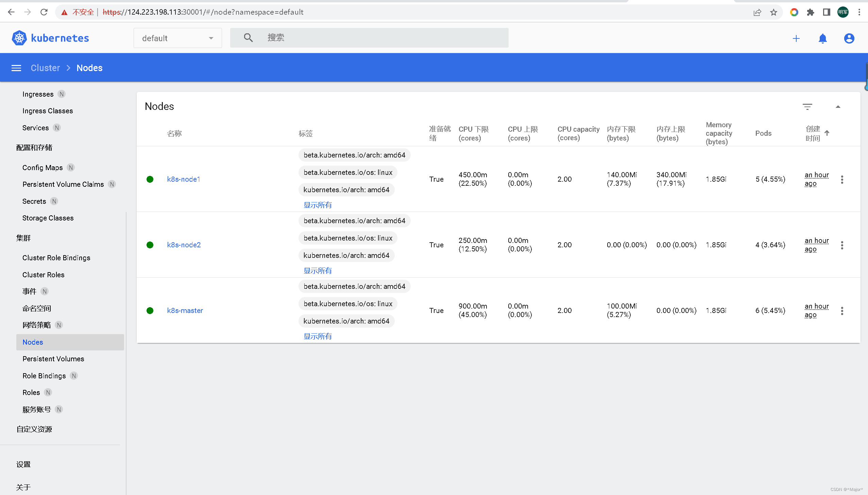Viewport: 868px width, 495px height.
Task: Open the default namespace dropdown
Action: pyautogui.click(x=177, y=38)
